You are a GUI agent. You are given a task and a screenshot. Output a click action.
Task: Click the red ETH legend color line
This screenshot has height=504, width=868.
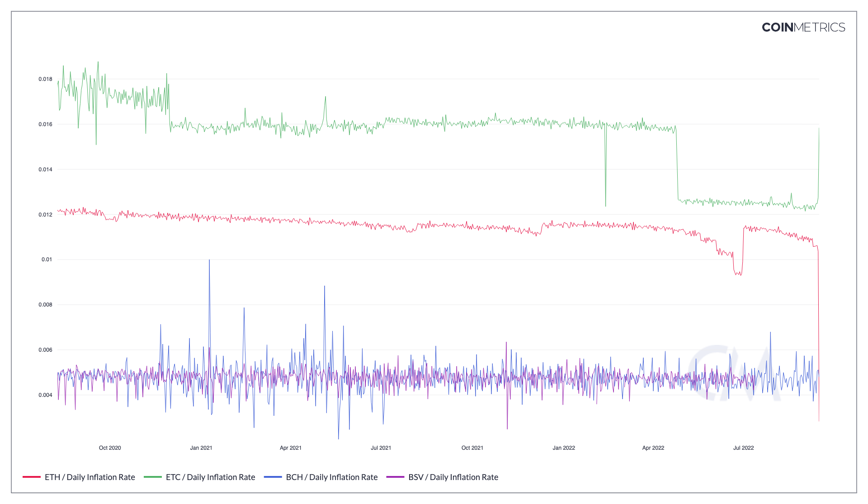(x=32, y=477)
